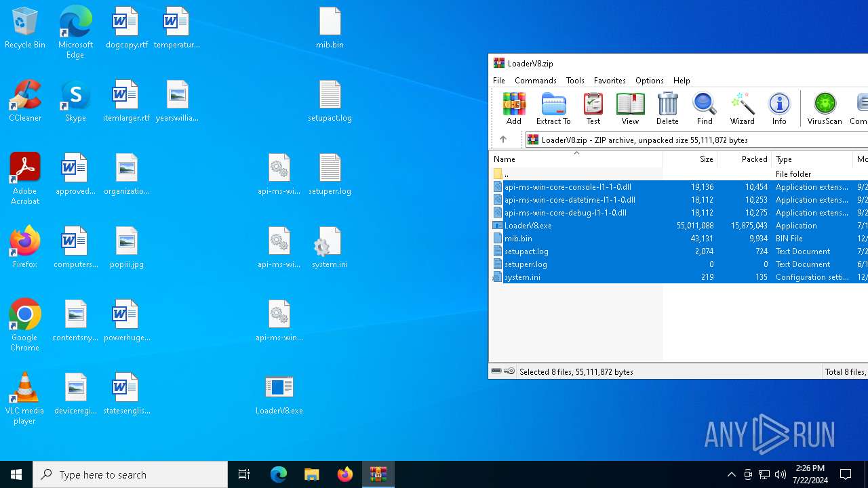Select mib.bin file on the desktop
Image resolution: width=868 pixels, height=488 pixels.
[330, 28]
